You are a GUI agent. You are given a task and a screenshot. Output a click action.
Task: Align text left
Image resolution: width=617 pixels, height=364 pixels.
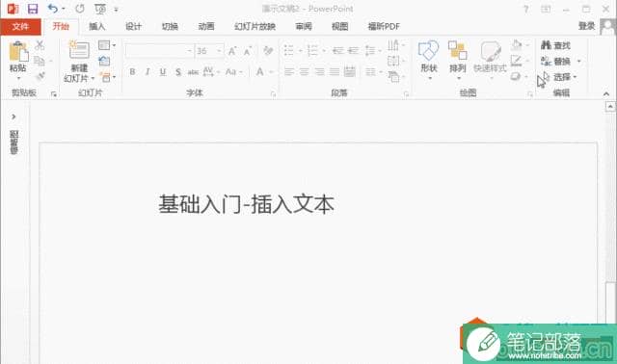(289, 71)
